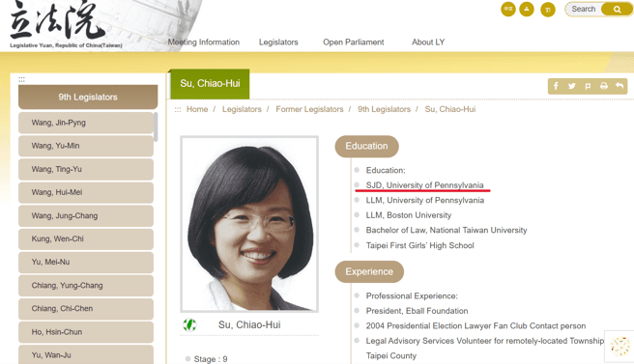Viewport: 634px width, 364px height.
Task: Click the portrait photo of Su, Chiao-Hui
Action: point(249,224)
